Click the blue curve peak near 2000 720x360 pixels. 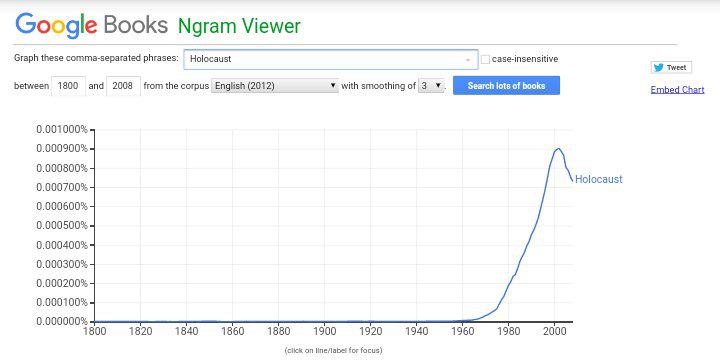[x=557, y=148]
